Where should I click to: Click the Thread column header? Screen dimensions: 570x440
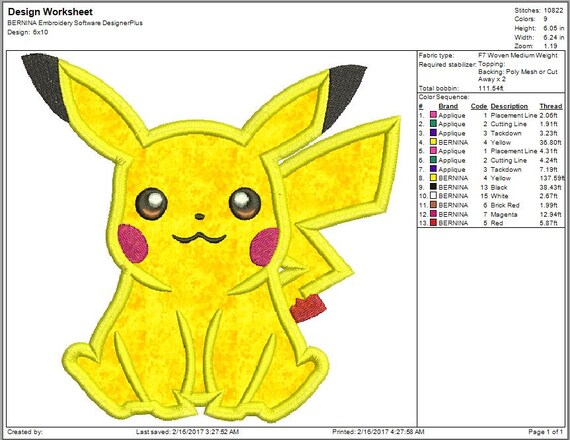(x=551, y=106)
